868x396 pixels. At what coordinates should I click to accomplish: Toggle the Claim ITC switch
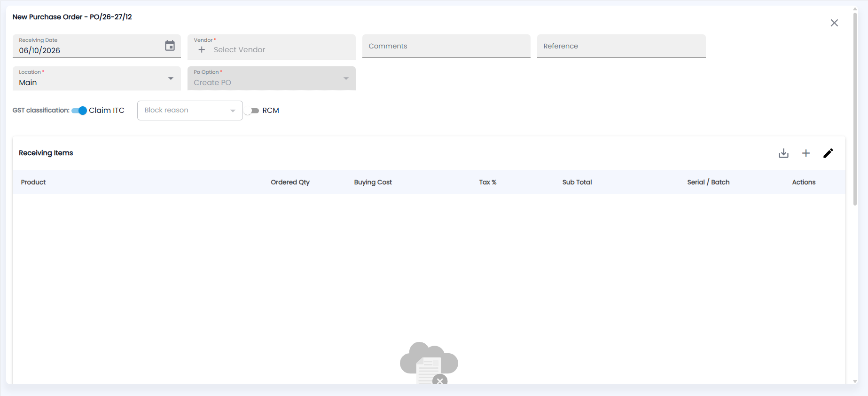(x=79, y=111)
